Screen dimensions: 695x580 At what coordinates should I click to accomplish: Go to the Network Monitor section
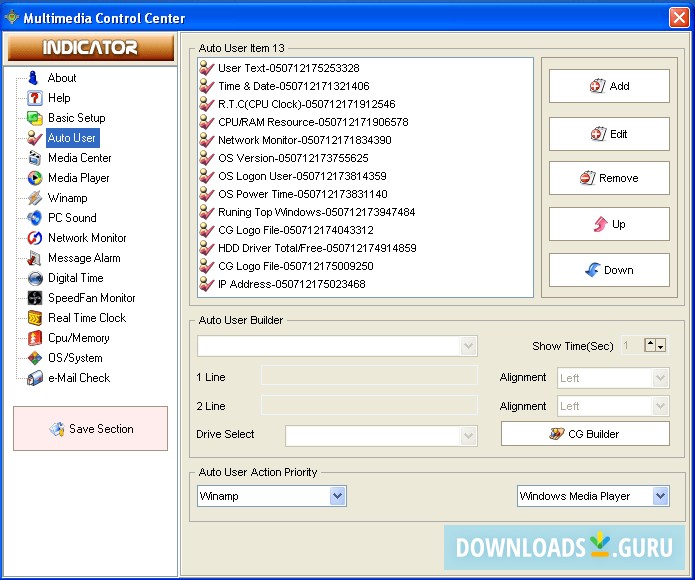(87, 238)
